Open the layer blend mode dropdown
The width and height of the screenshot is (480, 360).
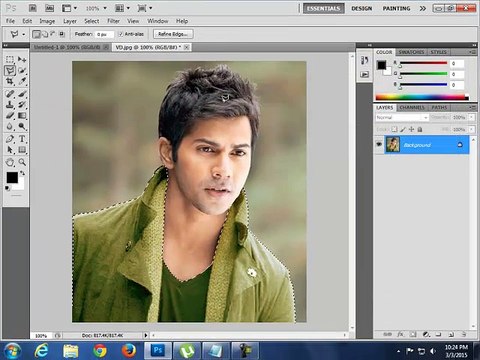pyautogui.click(x=402, y=117)
